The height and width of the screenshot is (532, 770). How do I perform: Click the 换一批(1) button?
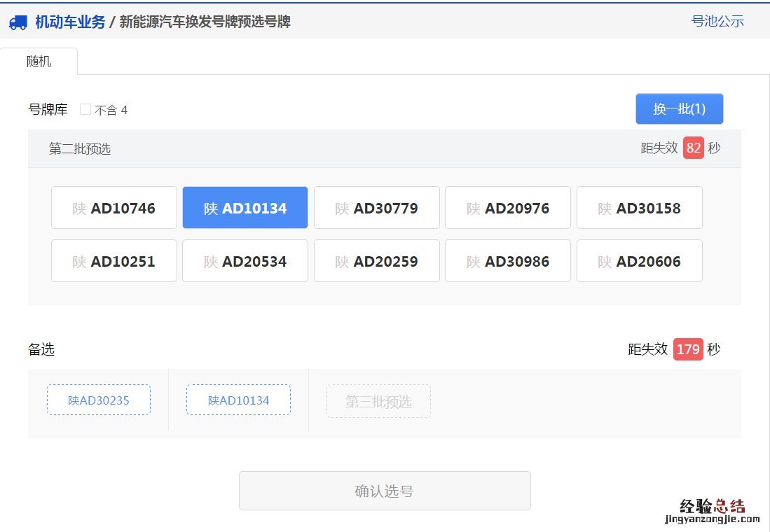click(x=679, y=108)
